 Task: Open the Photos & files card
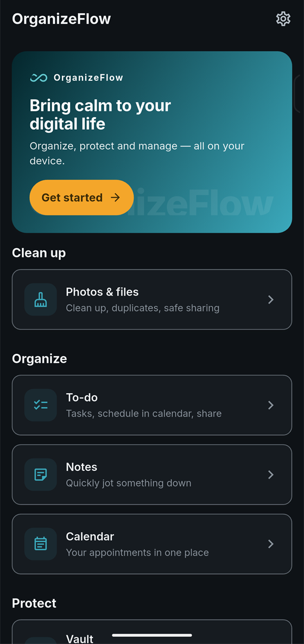tap(152, 299)
